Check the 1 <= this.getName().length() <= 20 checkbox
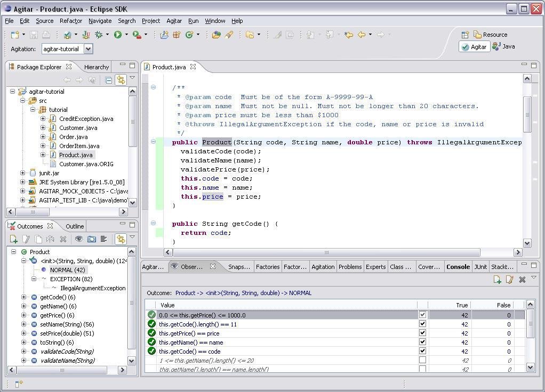The height and width of the screenshot is (392, 545). point(422,360)
